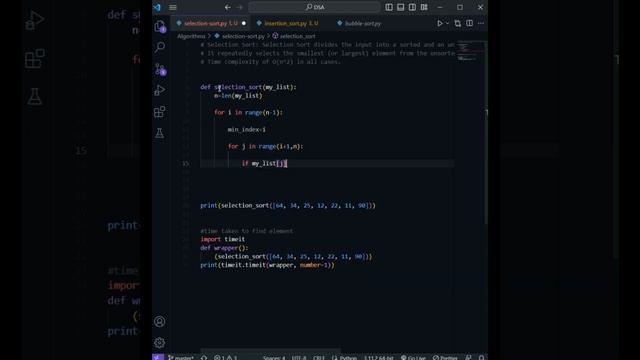Click the print(timeit.timeit(...)) line
This screenshot has width=640, height=360.
[267, 265]
